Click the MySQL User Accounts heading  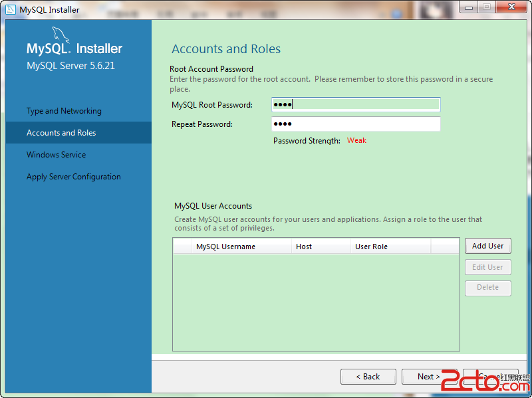(x=213, y=206)
